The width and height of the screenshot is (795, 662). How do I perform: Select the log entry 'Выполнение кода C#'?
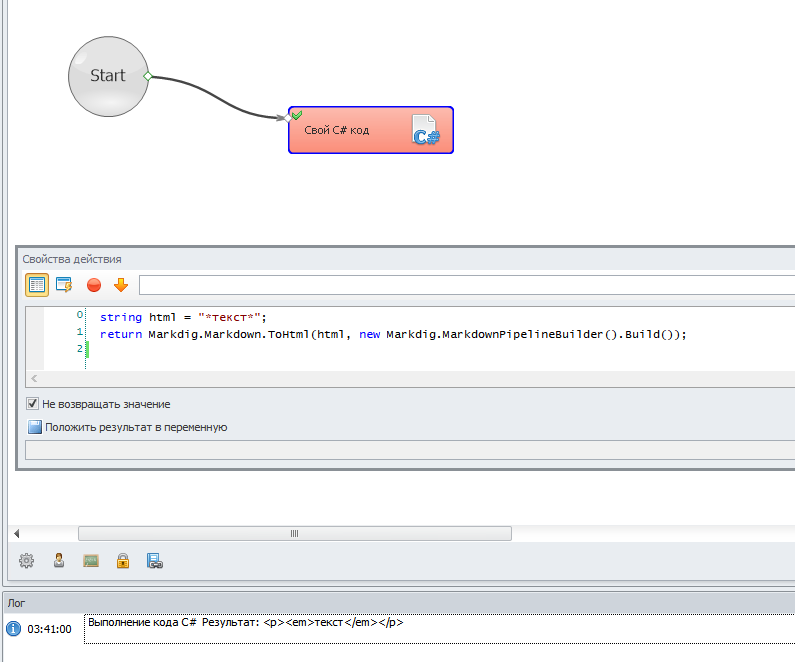[x=245, y=623]
